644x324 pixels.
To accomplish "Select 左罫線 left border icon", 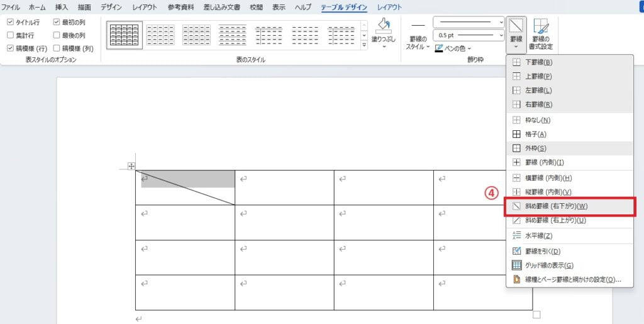I will click(x=517, y=91).
